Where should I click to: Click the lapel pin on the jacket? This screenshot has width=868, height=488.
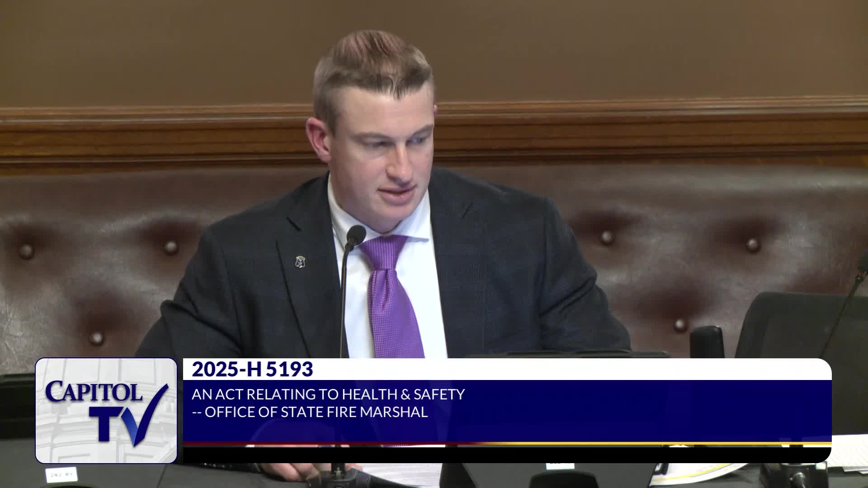[299, 262]
